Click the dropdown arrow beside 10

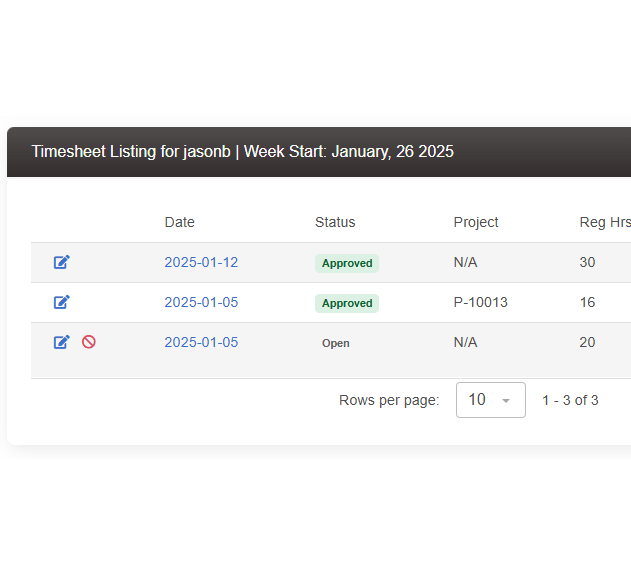click(506, 401)
